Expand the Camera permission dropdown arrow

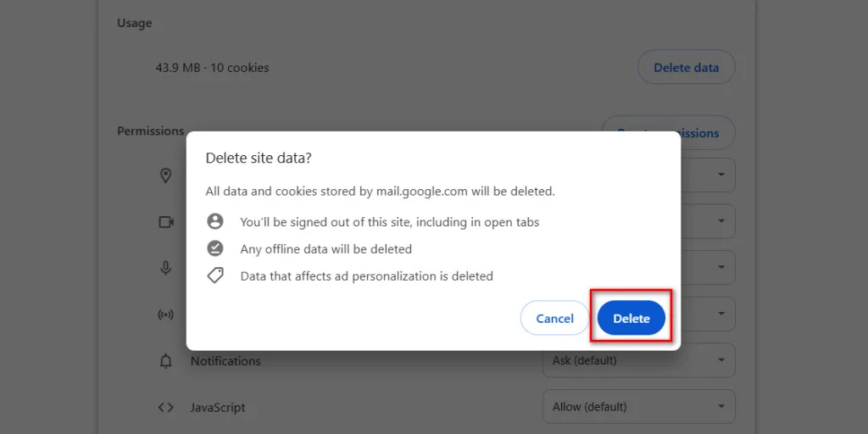coord(721,221)
